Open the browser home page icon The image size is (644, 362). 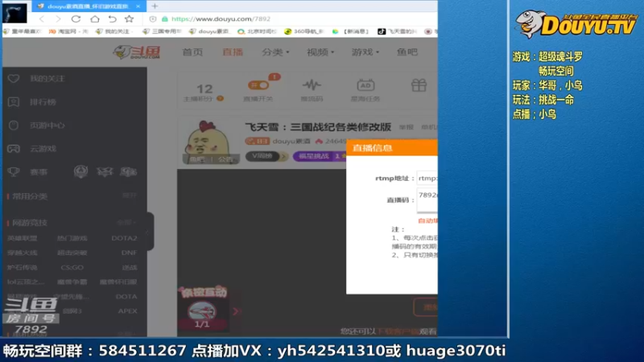[x=95, y=19]
